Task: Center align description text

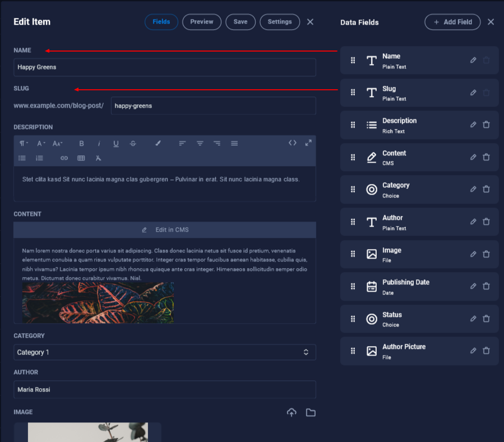Action: 200,144
